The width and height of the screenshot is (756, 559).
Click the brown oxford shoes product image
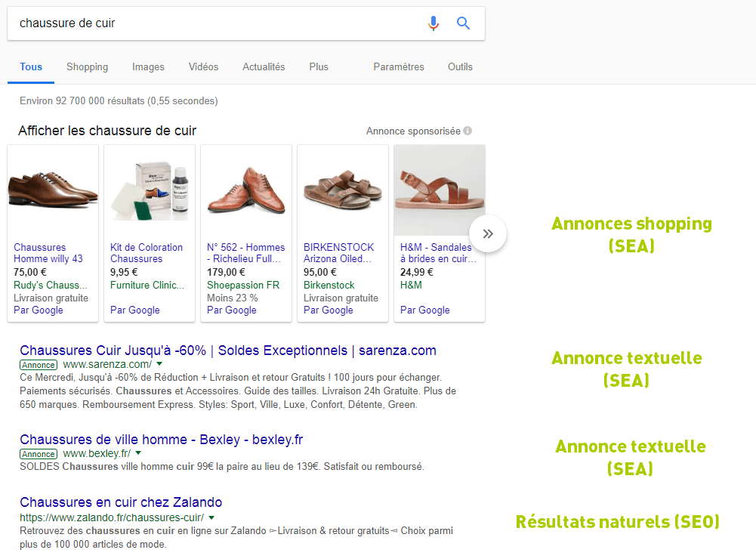coord(53,190)
